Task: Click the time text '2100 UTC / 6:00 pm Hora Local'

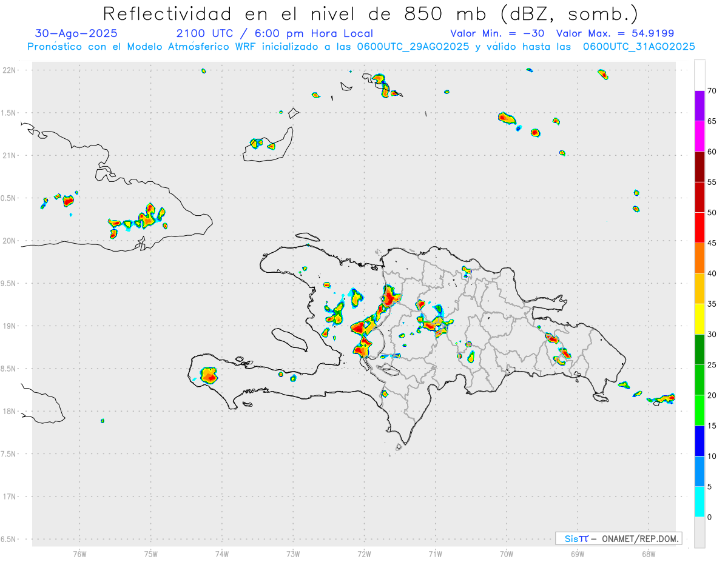Action: coord(275,33)
